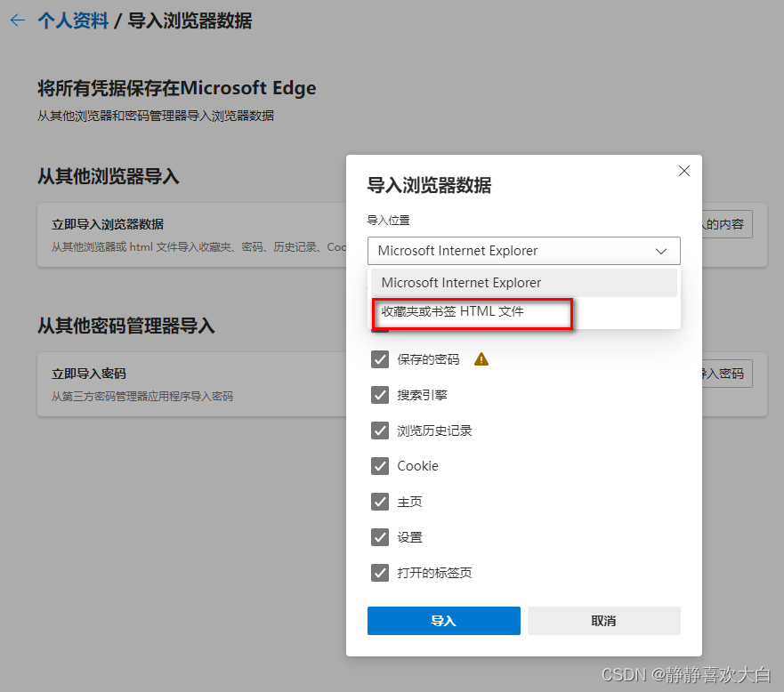Click the dropdown chevron arrow
The width and height of the screenshot is (784, 692).
tap(661, 252)
